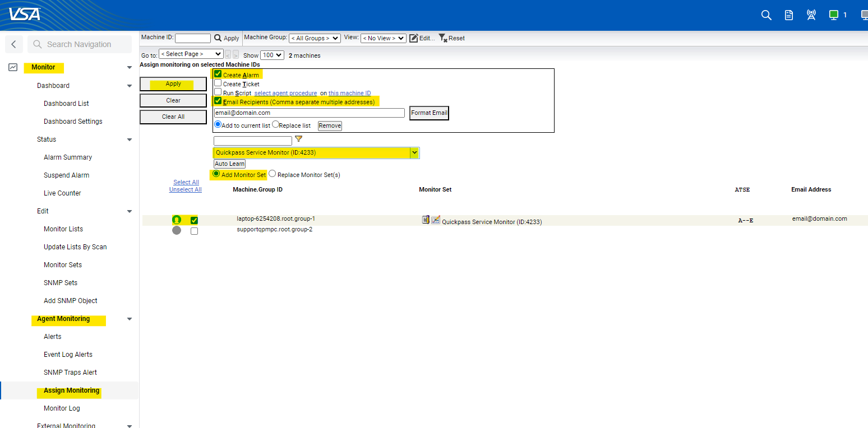Click the Reset filter funnel icon
The image size is (868, 428).
(442, 38)
